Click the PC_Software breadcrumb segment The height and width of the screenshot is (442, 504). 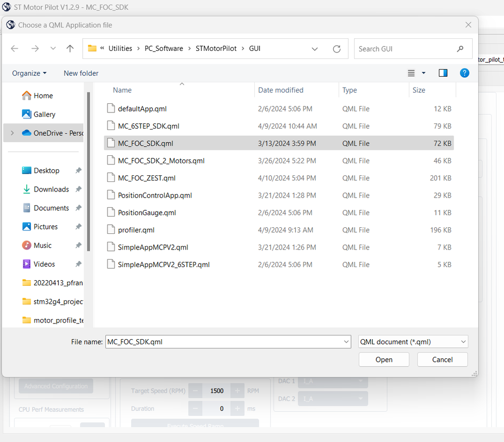click(x=163, y=48)
